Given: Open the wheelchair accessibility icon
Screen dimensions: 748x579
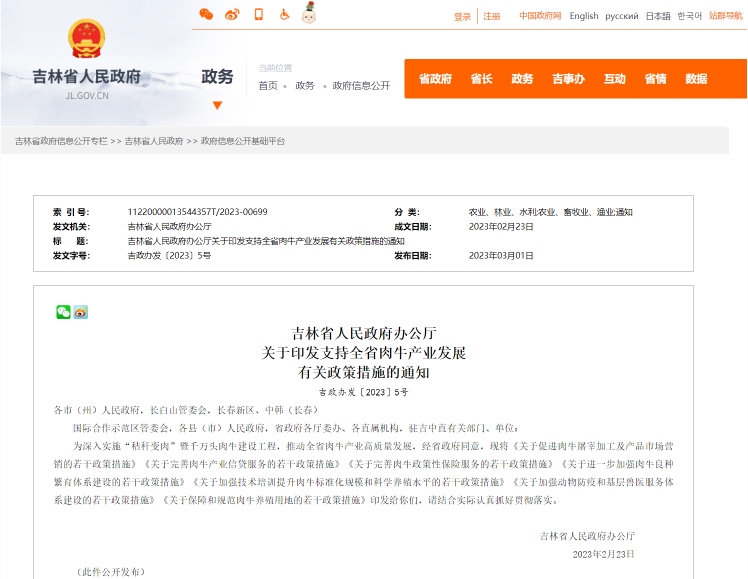Looking at the screenshot, I should tap(284, 14).
